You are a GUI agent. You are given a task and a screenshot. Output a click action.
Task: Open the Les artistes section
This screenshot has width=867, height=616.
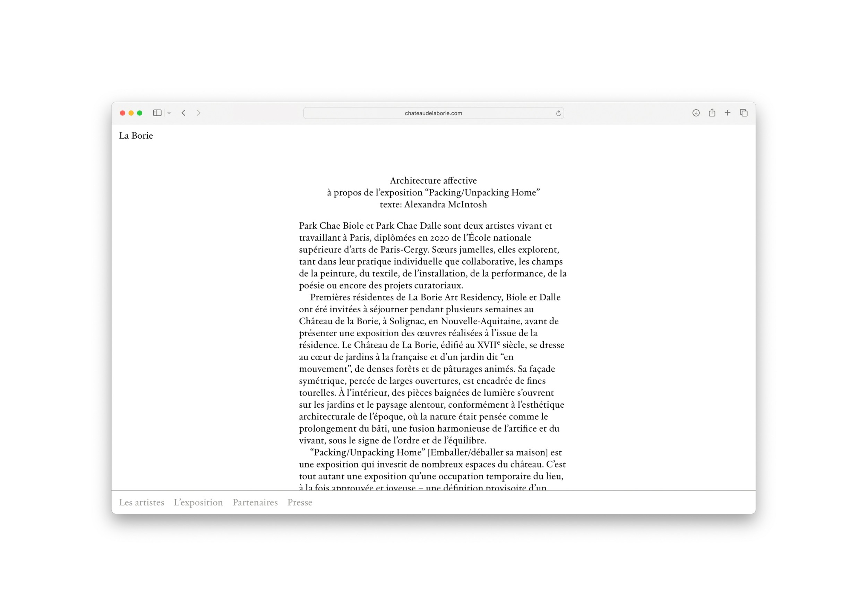[141, 503]
